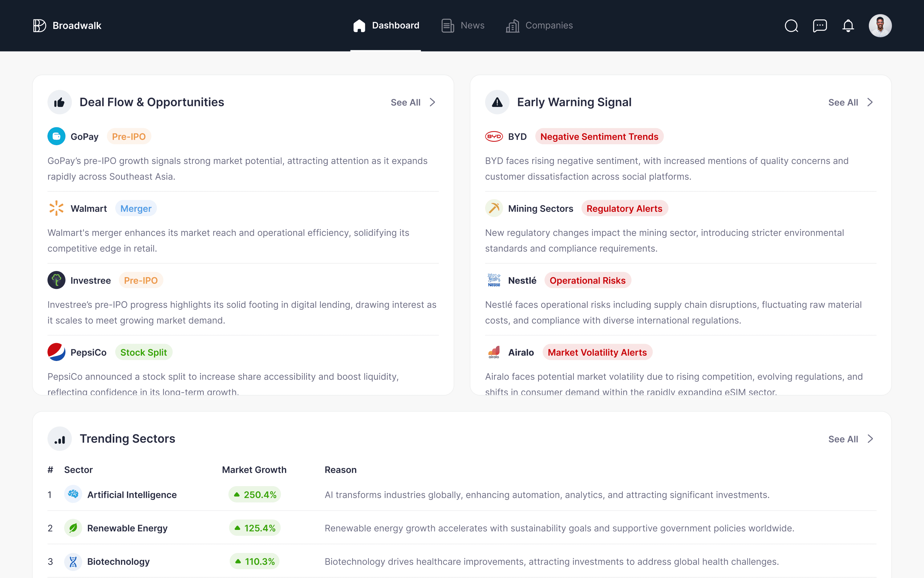The height and width of the screenshot is (578, 924).
Task: Select the Investree tree logo
Action: [x=56, y=280]
